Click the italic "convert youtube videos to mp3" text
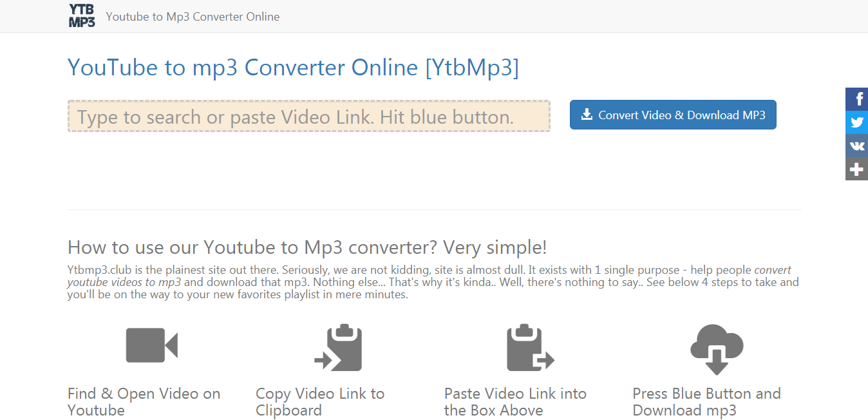 (429, 276)
